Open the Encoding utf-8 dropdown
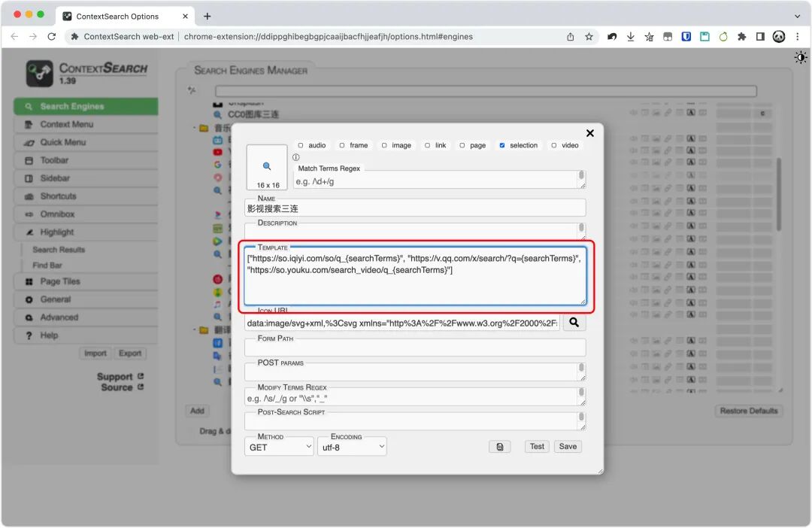This screenshot has width=812, height=528. (352, 448)
